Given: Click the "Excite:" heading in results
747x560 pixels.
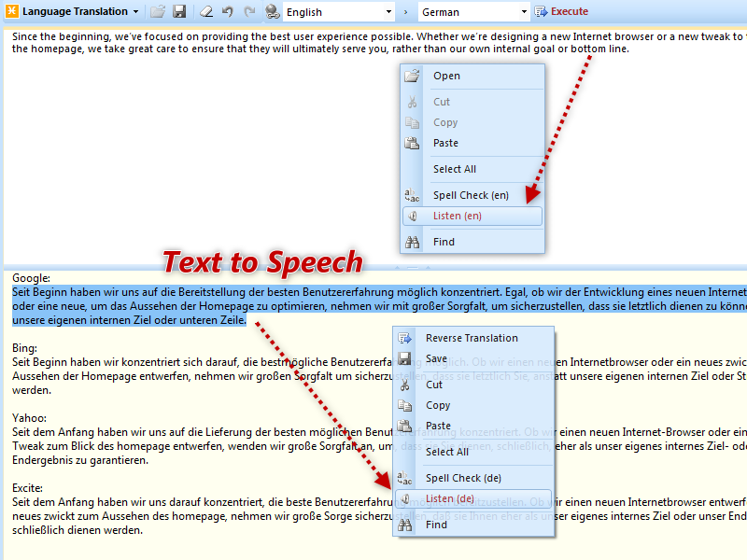Looking at the screenshot, I should (28, 488).
